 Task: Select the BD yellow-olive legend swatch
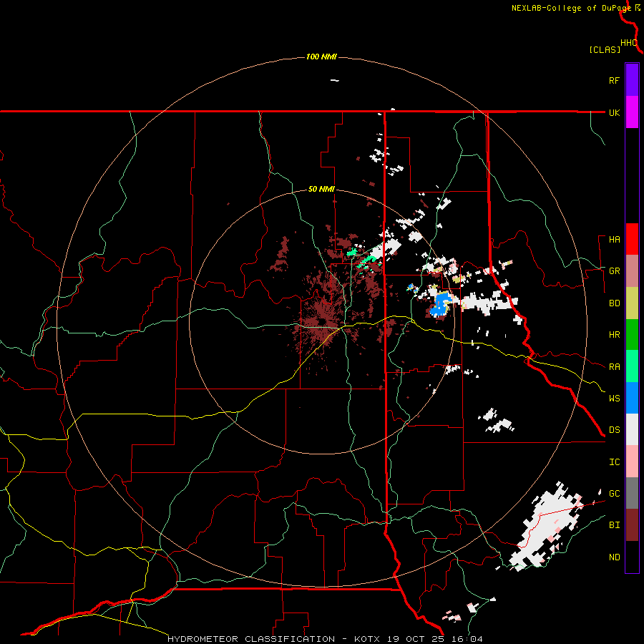point(632,303)
